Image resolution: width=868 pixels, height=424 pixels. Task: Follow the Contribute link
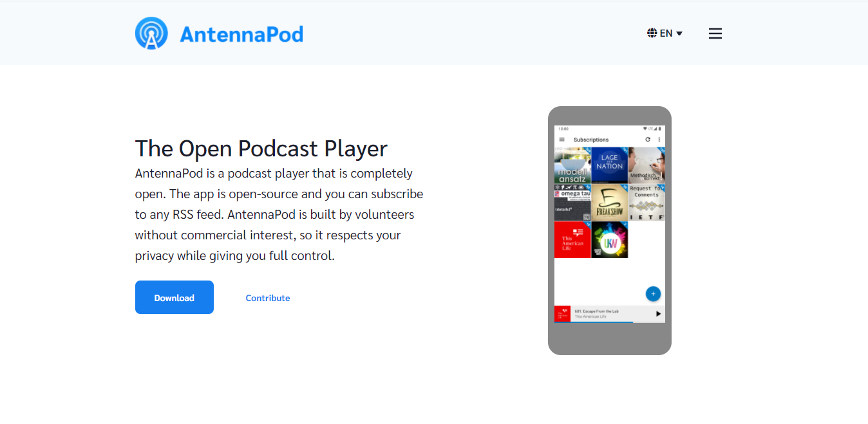point(268,298)
